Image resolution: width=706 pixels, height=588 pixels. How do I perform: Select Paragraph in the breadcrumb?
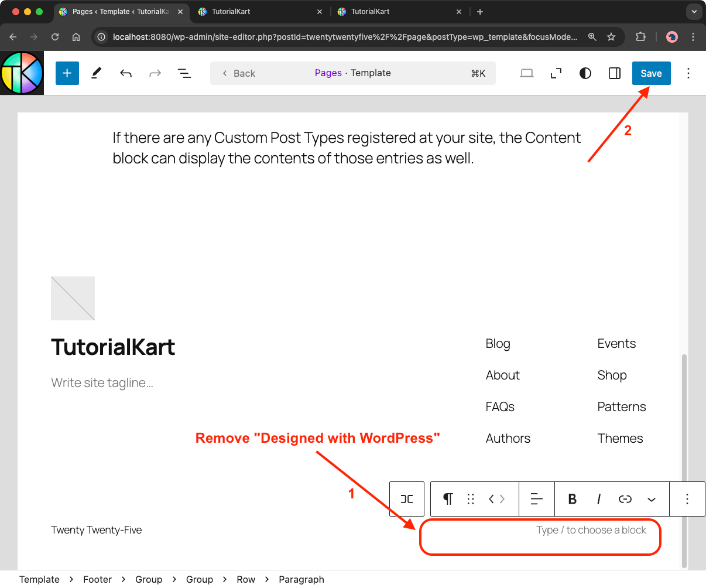(x=301, y=579)
